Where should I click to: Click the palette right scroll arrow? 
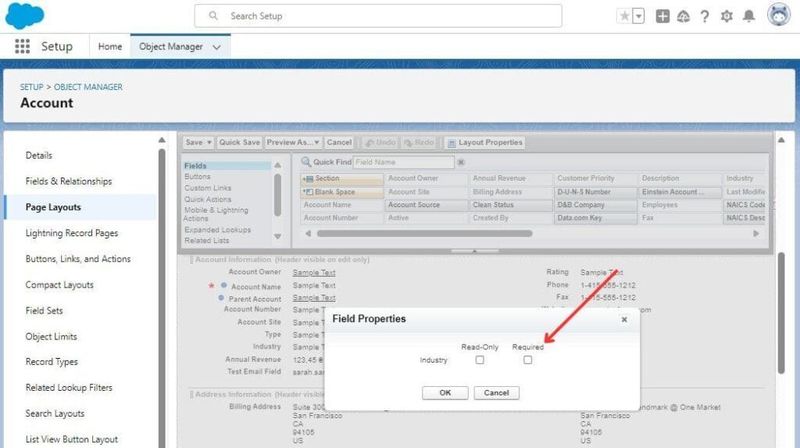[756, 233]
